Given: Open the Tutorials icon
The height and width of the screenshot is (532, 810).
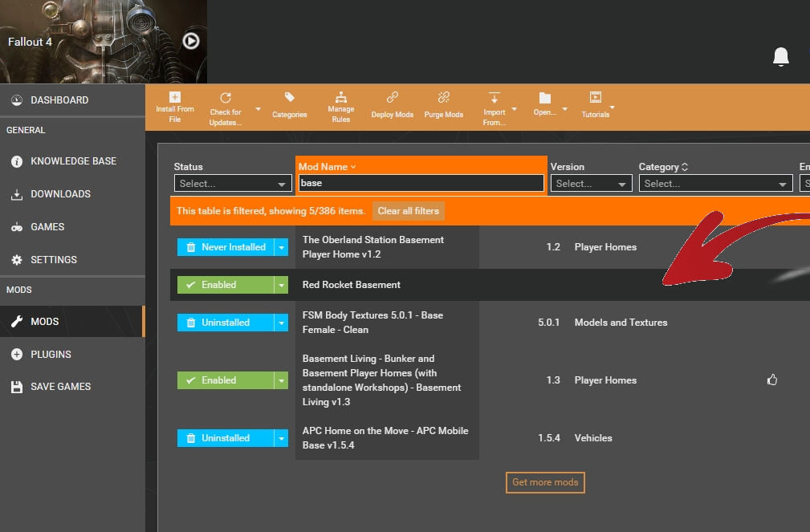Looking at the screenshot, I should coord(595,97).
